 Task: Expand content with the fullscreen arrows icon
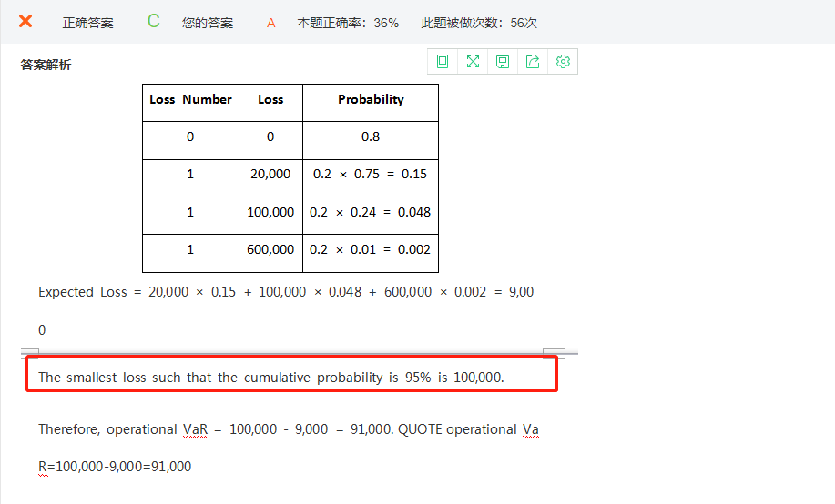click(x=473, y=62)
